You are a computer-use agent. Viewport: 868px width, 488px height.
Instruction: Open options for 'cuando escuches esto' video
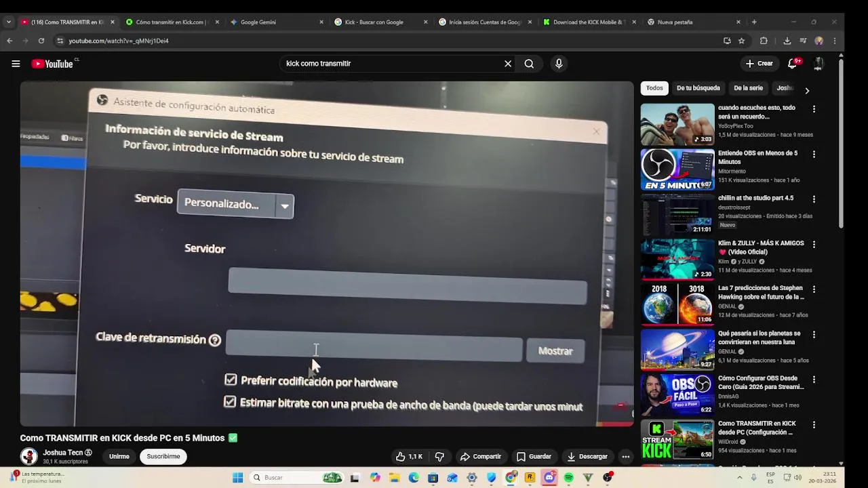click(814, 108)
